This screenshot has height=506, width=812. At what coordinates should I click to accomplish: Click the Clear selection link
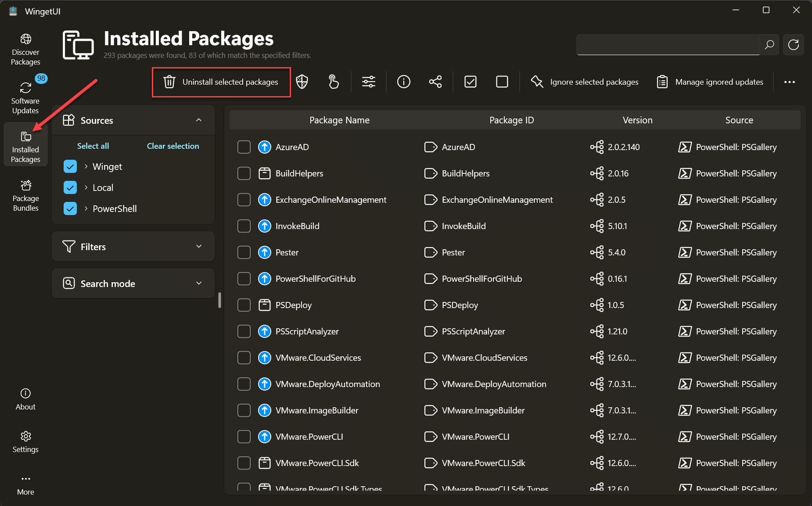click(173, 146)
